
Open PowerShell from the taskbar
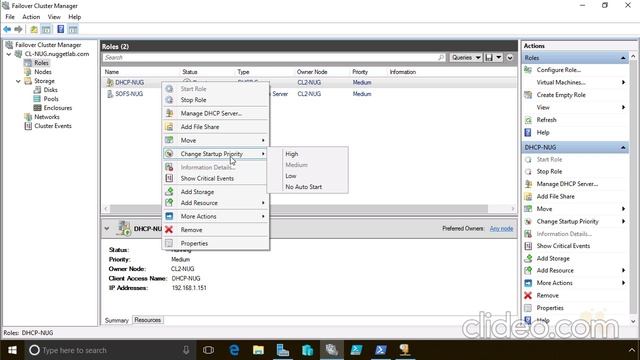coord(380,350)
